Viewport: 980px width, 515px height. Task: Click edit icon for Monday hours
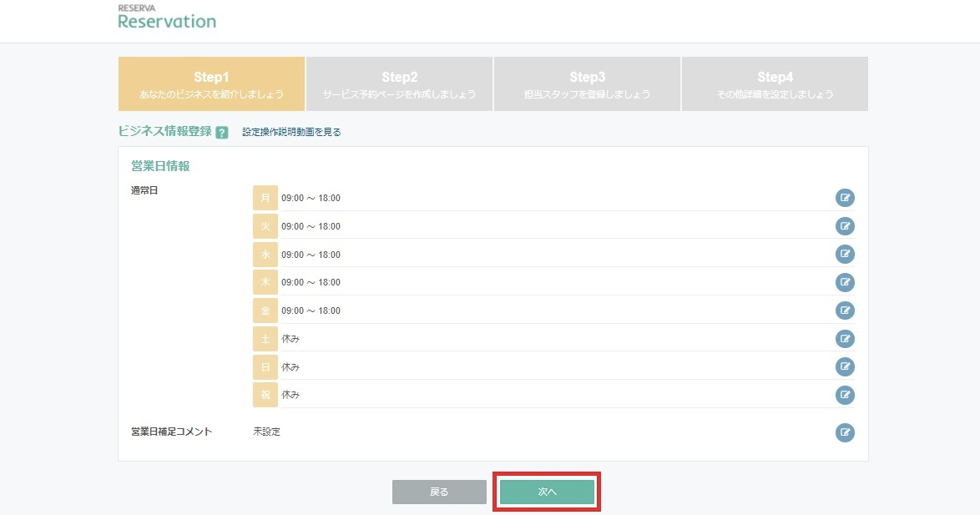pos(845,198)
